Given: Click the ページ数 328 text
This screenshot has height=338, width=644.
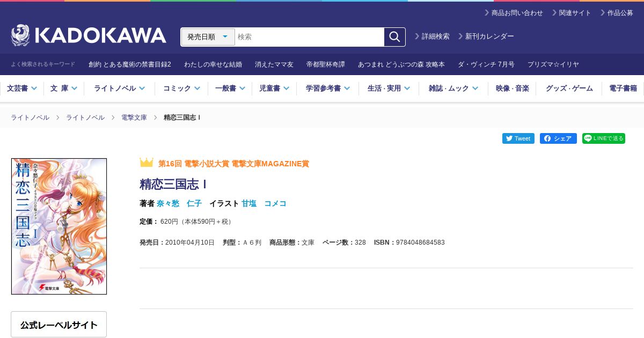Looking at the screenshot, I should [x=344, y=243].
